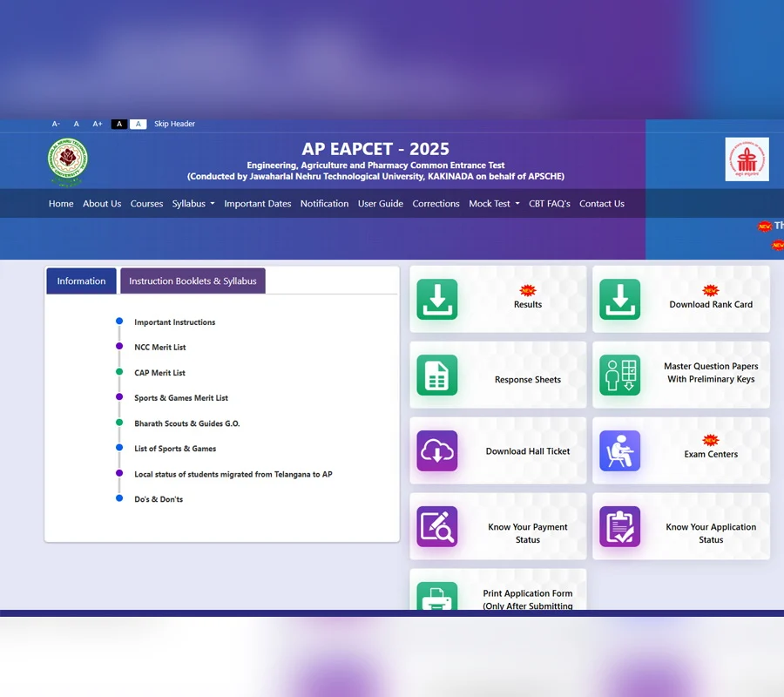Switch to black high-contrast theme swatch
Screen dimensions: 784x697
tap(119, 124)
